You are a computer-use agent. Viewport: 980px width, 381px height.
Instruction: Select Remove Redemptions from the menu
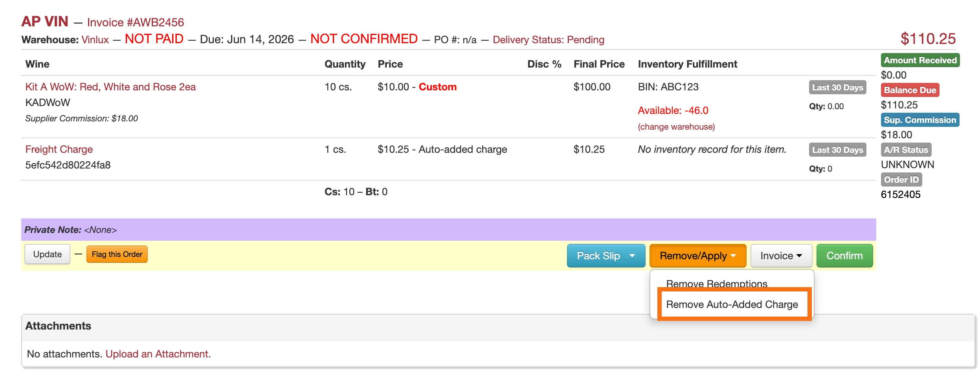(x=717, y=284)
